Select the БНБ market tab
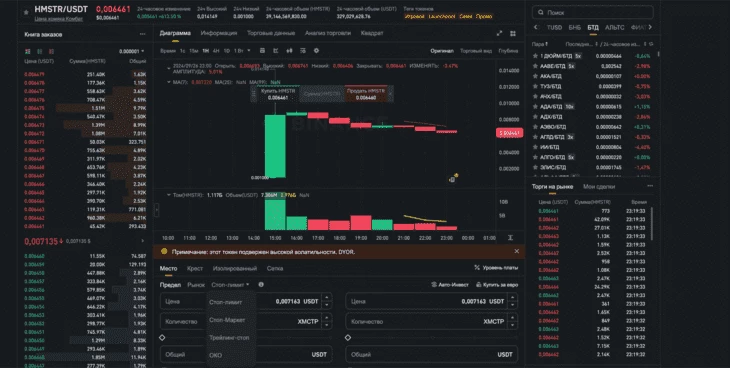This screenshot has width=730, height=368. point(575,27)
